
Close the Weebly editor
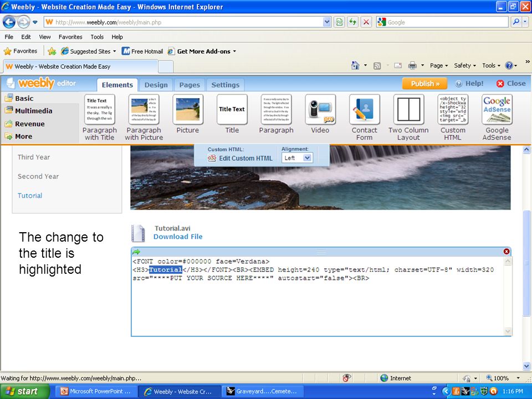[511, 84]
